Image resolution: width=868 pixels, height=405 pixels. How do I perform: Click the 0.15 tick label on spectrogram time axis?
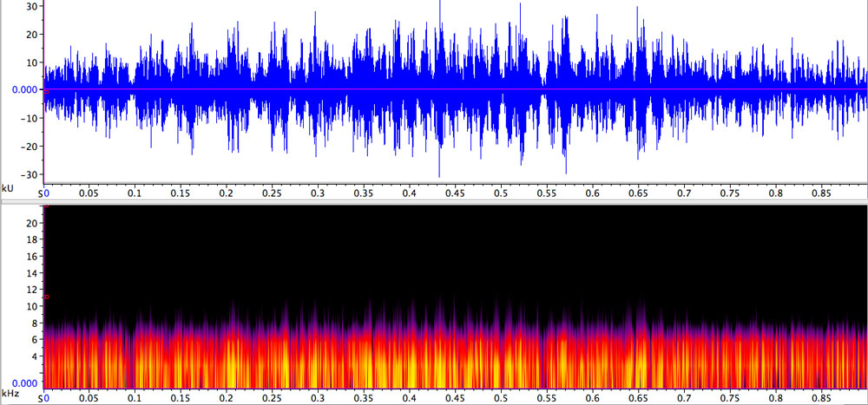[x=181, y=398]
